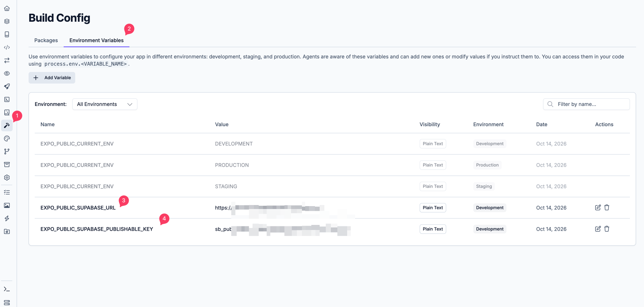The image size is (644, 307).
Task: Click EXPO_PUBLIC_CURRENT_ENV name in DEVELOPMENT value row
Action: pos(77,144)
